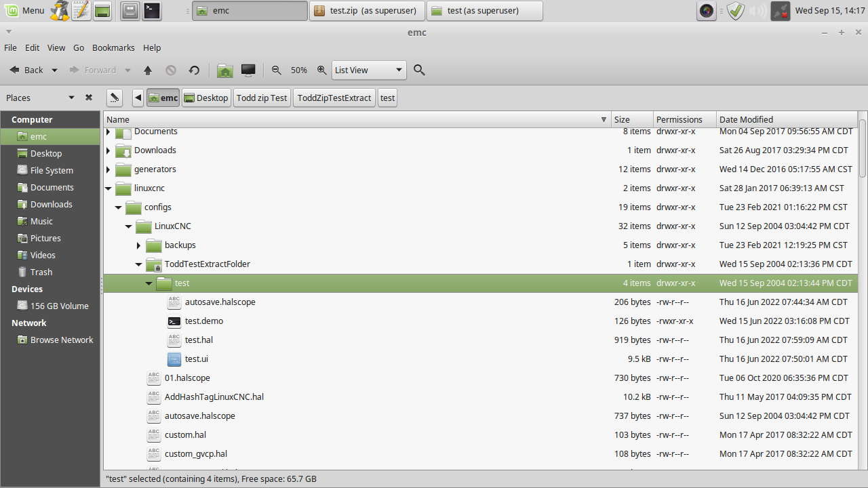Open Music in the sidebar

[51, 221]
